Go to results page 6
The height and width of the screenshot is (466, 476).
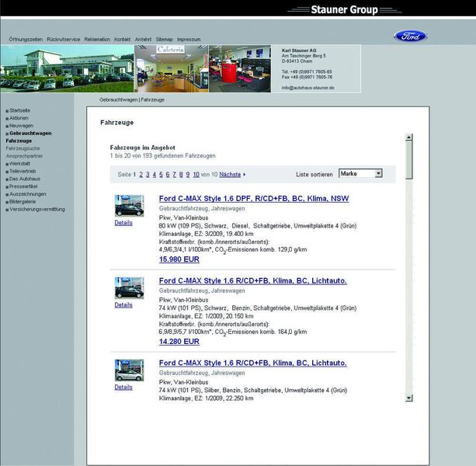pyautogui.click(x=168, y=175)
